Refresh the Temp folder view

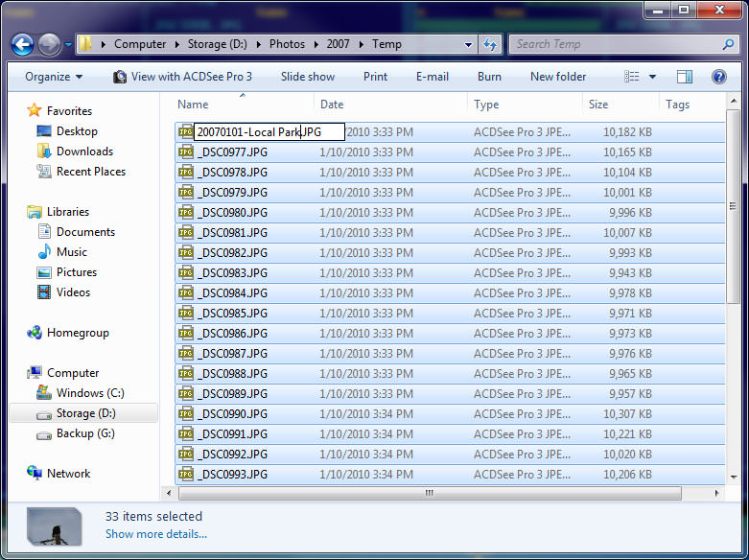tap(490, 44)
